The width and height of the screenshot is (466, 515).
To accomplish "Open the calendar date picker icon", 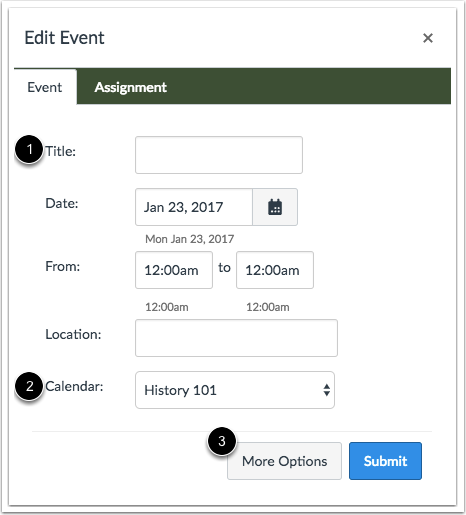I will [x=275, y=207].
